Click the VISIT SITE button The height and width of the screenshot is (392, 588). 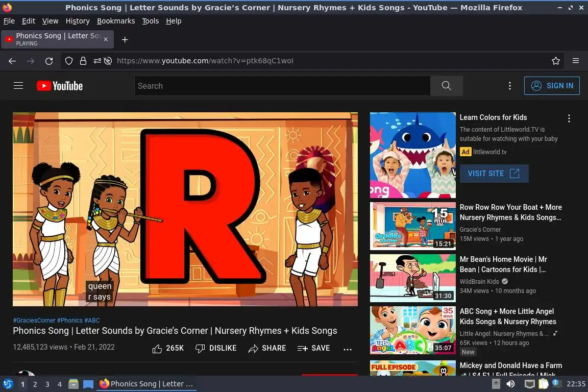pyautogui.click(x=494, y=174)
